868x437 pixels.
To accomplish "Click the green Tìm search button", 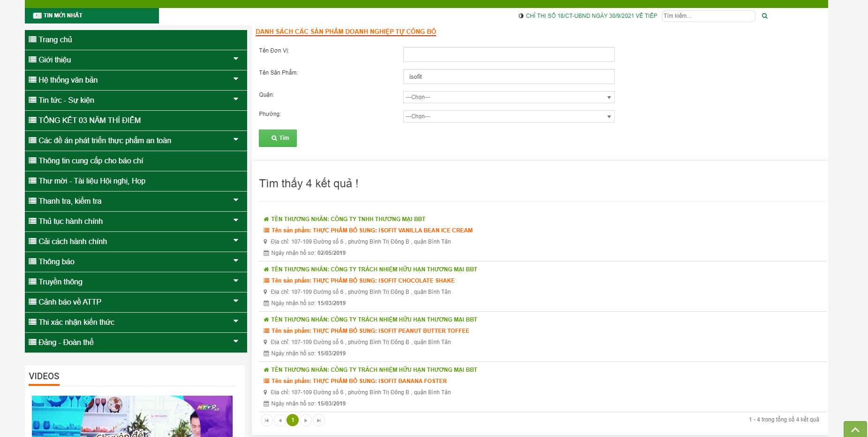I will pyautogui.click(x=278, y=138).
